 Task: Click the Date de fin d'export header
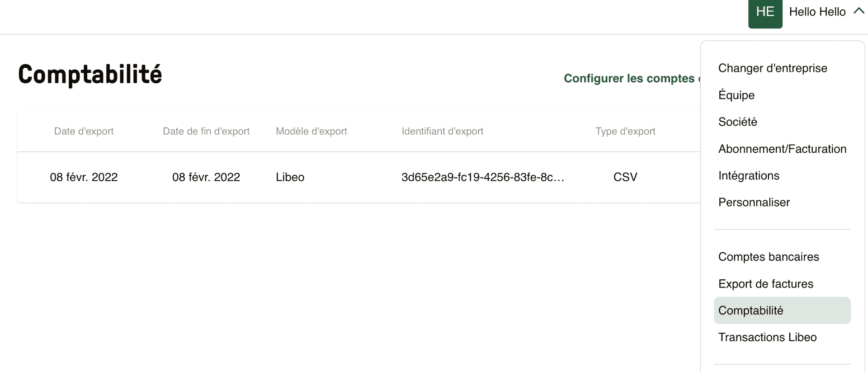[206, 131]
